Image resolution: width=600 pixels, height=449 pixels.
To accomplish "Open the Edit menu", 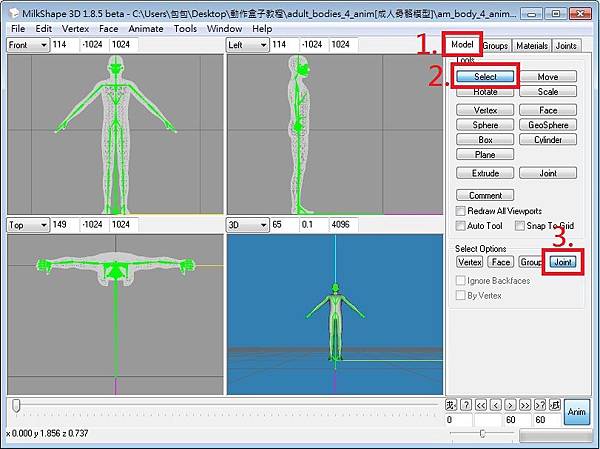I will click(44, 29).
